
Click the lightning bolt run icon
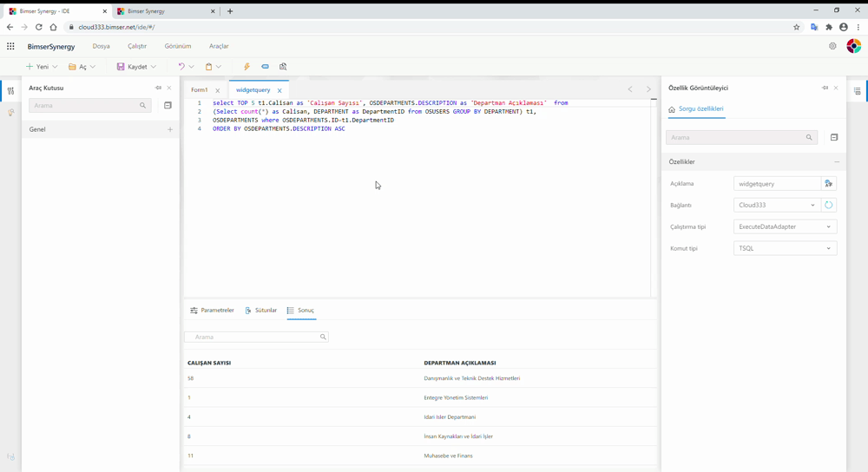[x=247, y=67]
